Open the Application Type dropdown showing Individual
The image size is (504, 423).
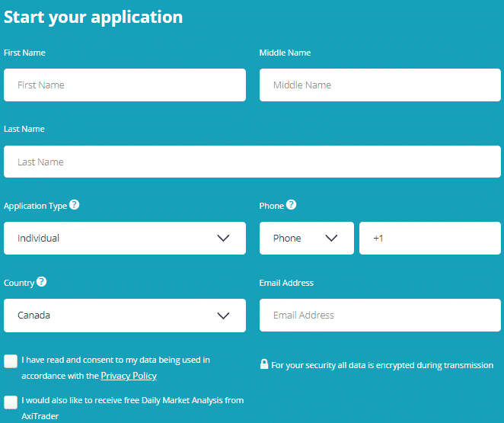[125, 238]
